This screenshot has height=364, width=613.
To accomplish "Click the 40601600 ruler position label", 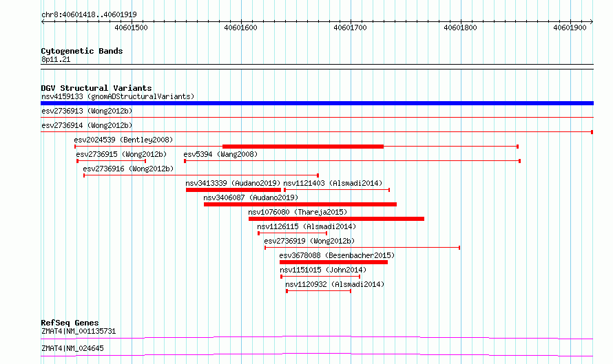I will pyautogui.click(x=240, y=28).
